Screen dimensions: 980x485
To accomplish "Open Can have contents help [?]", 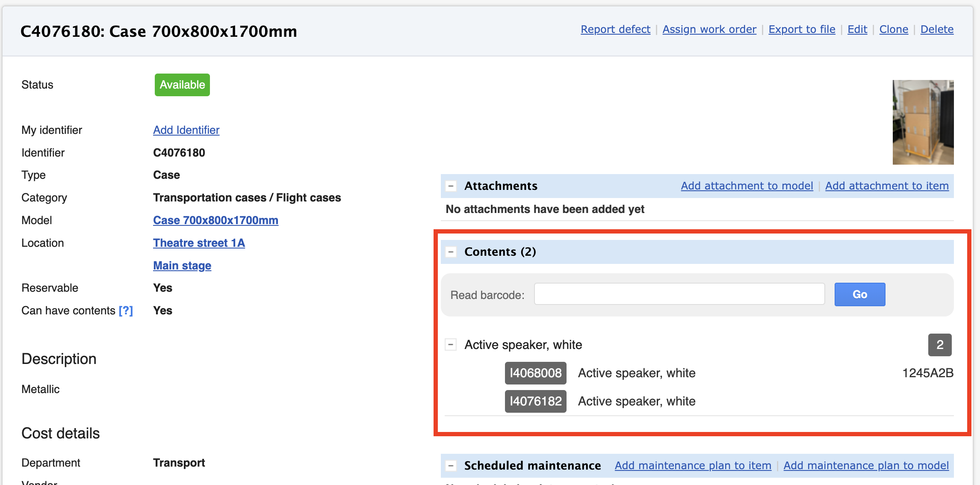I will 126,311.
